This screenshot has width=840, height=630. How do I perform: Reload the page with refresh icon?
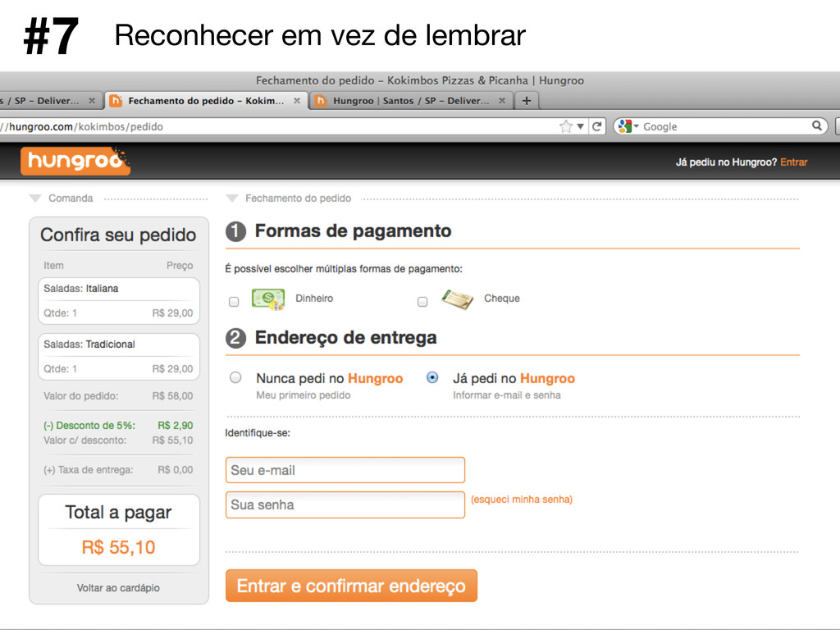coord(597,126)
